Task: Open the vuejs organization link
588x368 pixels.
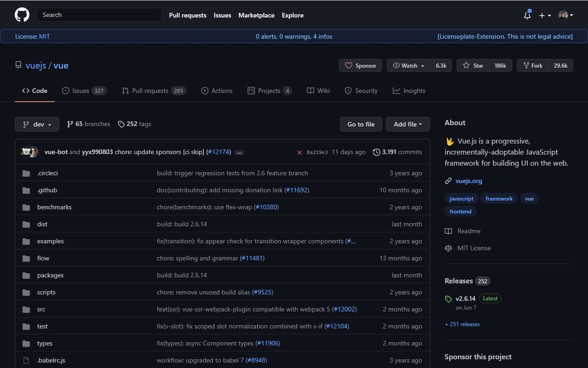Action: (36, 65)
